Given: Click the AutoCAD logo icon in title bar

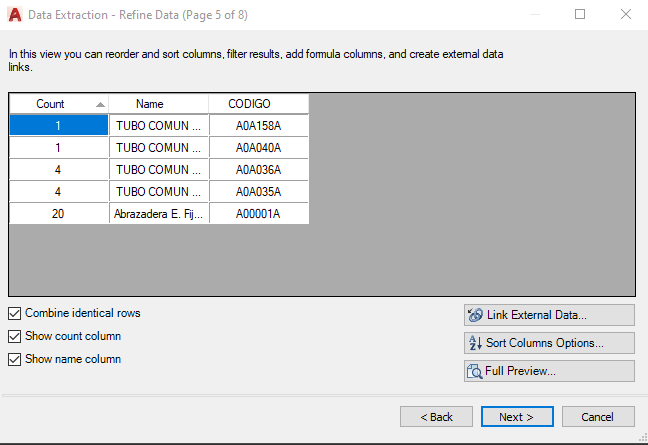Looking at the screenshot, I should (15, 15).
